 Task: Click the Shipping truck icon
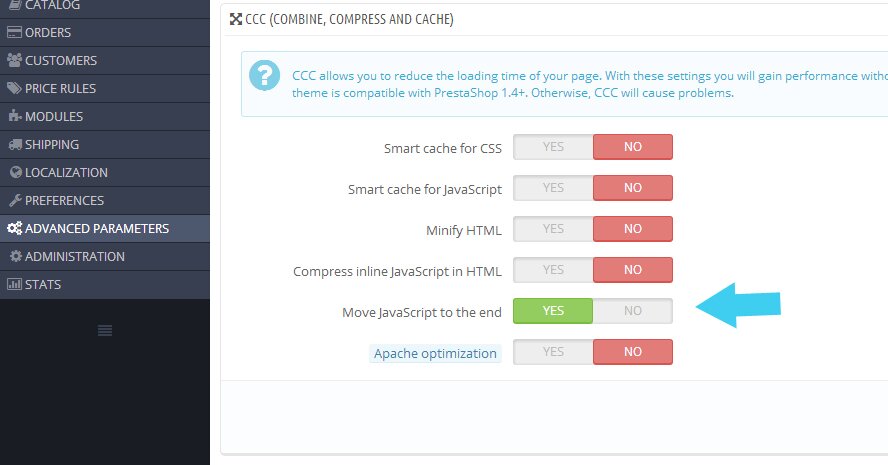pyautogui.click(x=14, y=144)
